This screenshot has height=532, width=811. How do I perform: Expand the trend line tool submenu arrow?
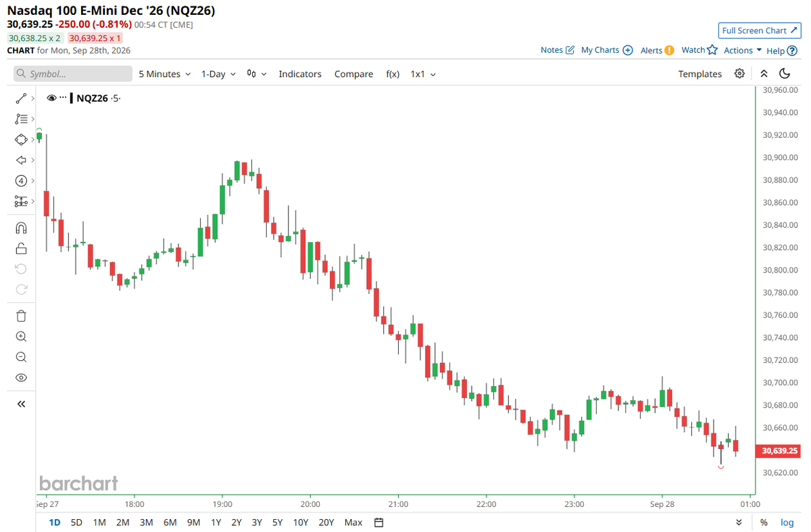pos(32,99)
